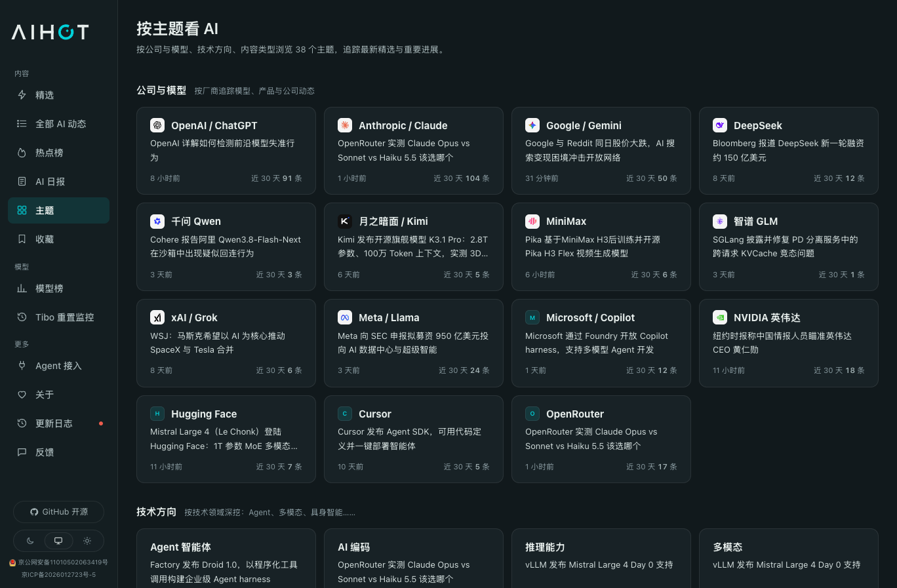Open the Agent 智能体 topic card
The image size is (897, 588).
click(226, 559)
